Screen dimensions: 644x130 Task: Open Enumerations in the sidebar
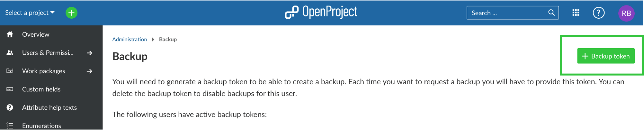(41, 126)
